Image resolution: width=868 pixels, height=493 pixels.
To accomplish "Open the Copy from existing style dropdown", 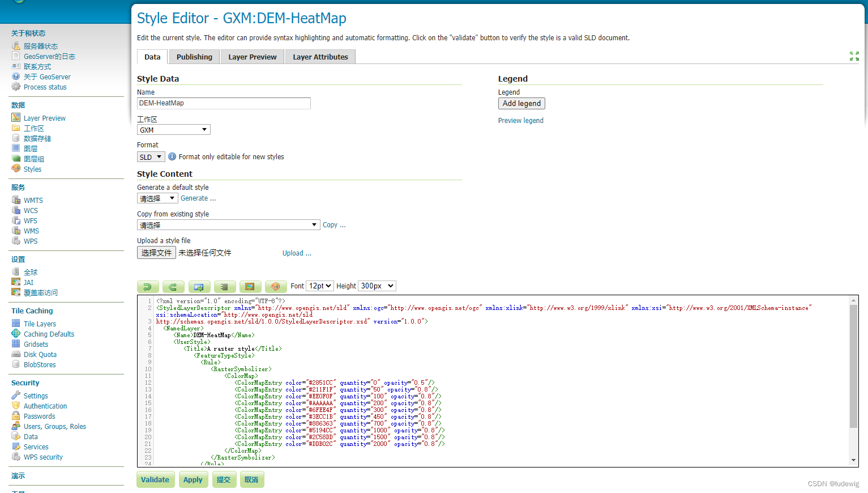I will pyautogui.click(x=229, y=225).
